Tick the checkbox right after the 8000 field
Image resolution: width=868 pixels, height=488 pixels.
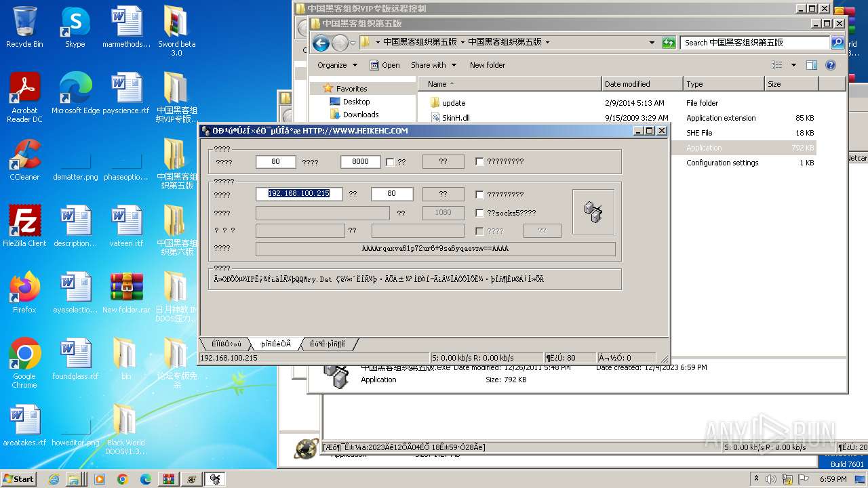[390, 162]
